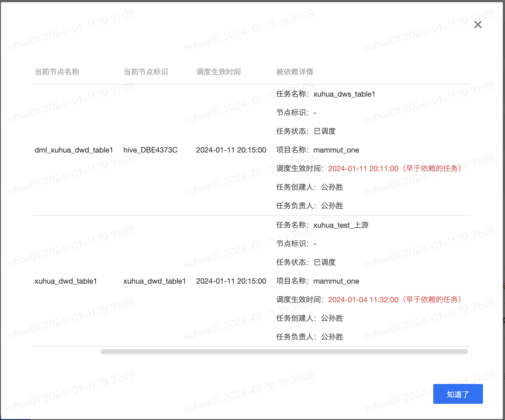Click node name xuhua_dwd_table1 in second row
Screen dimensions: 505x420
pos(66,281)
